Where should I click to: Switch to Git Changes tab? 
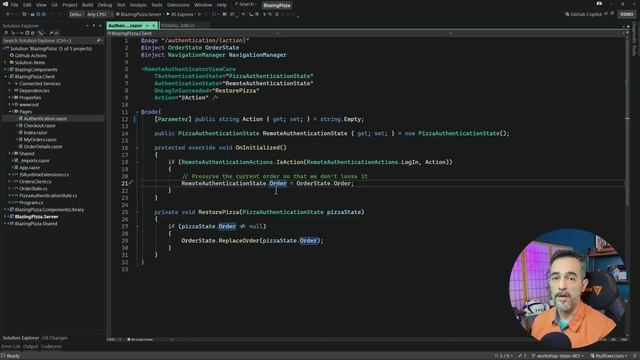[x=55, y=338]
